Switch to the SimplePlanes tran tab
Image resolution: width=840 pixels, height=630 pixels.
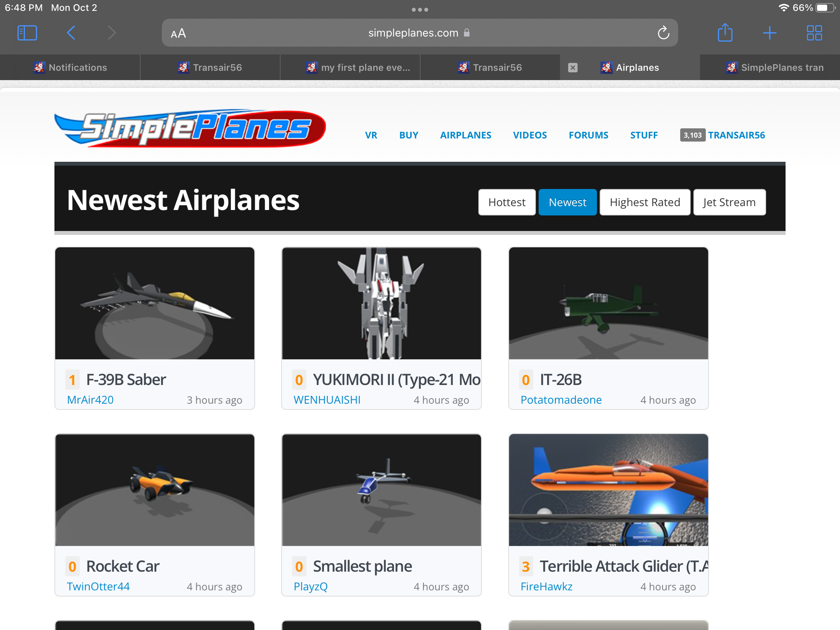coord(770,68)
